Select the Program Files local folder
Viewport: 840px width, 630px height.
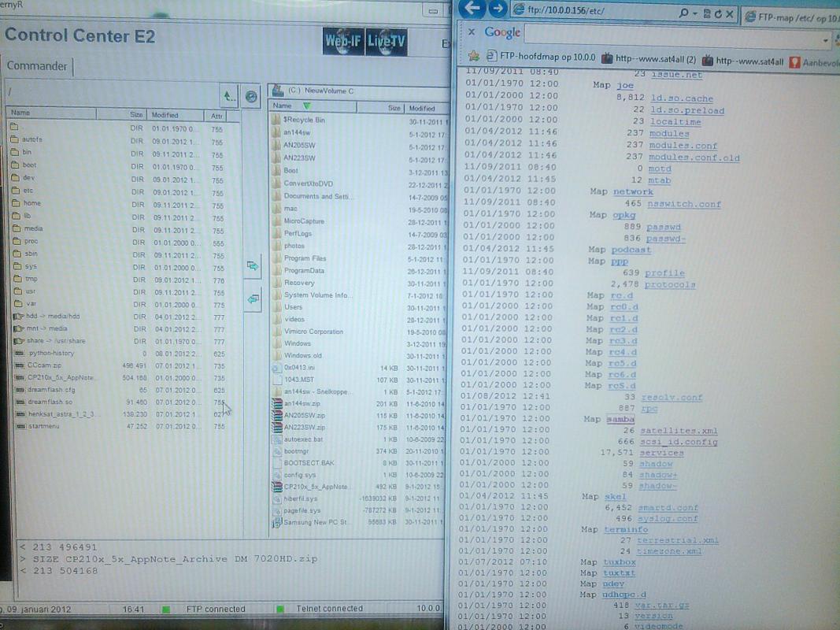click(299, 258)
